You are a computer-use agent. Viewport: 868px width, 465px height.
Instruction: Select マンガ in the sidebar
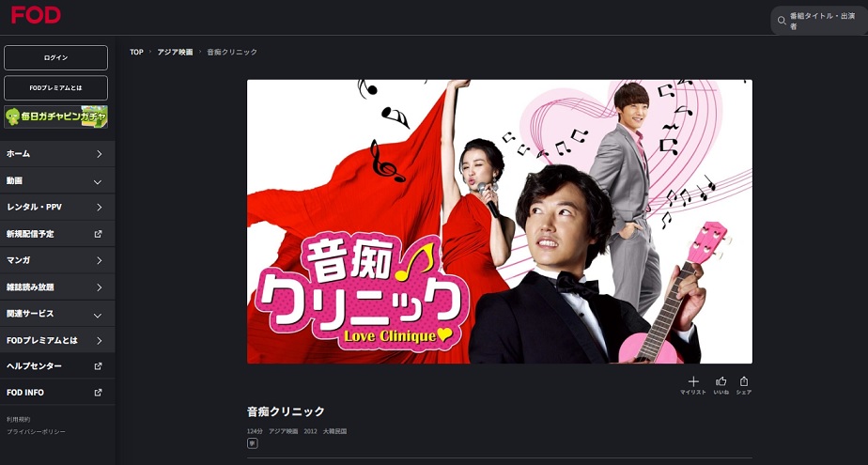[57, 260]
